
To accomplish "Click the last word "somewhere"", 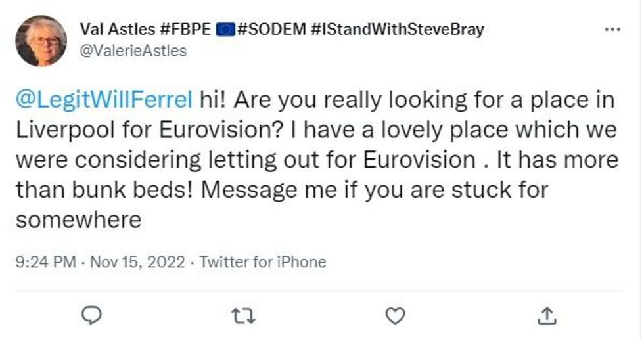I will [x=79, y=220].
